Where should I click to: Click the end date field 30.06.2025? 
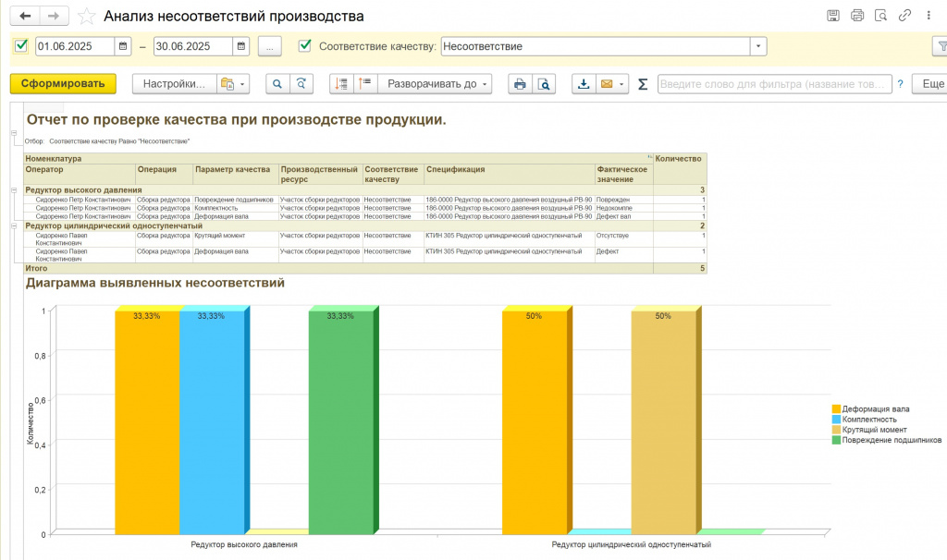pyautogui.click(x=192, y=46)
